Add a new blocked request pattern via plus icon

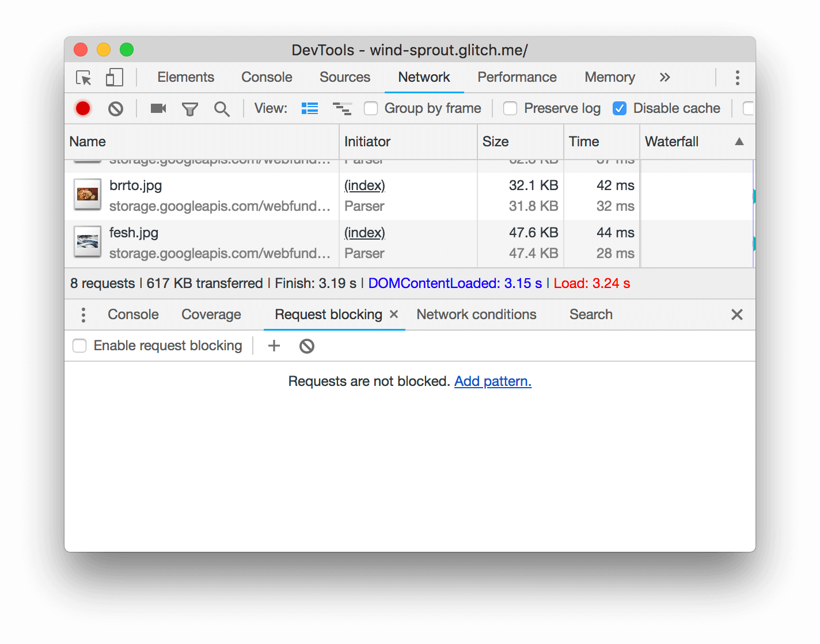tap(274, 346)
